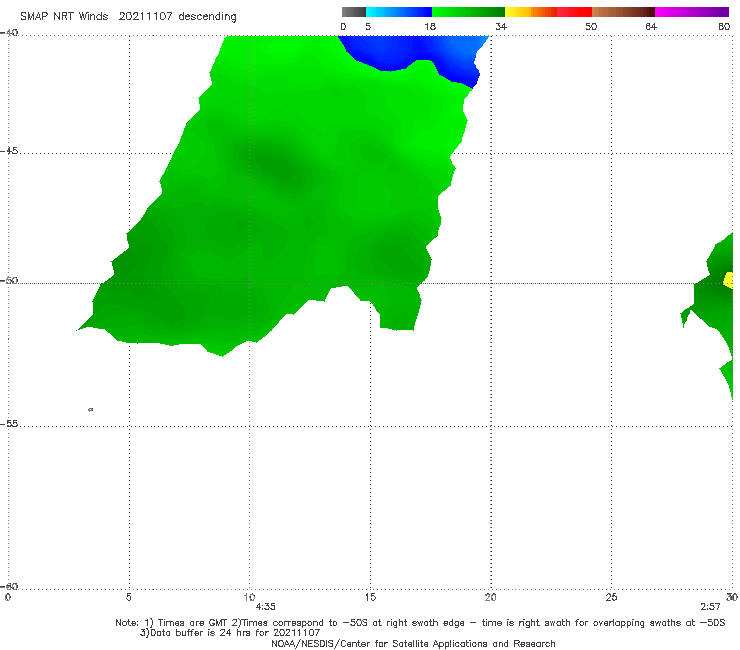Click the dark green wind patch near 11E 46S
Screen dimensions: 740x650
coord(278,166)
